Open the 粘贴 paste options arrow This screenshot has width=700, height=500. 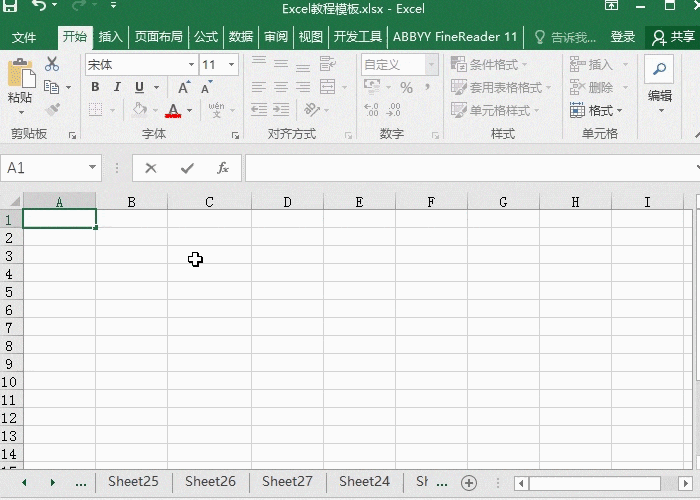coord(21,112)
